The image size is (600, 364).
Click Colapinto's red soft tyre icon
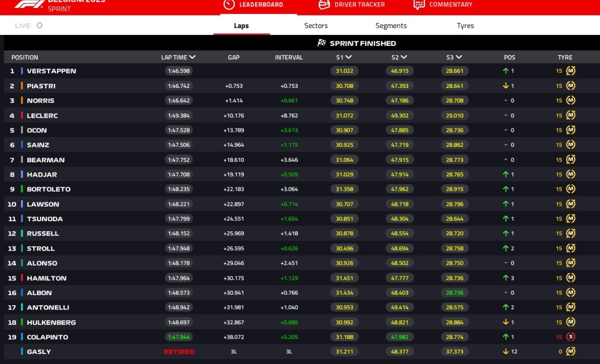coord(570,337)
